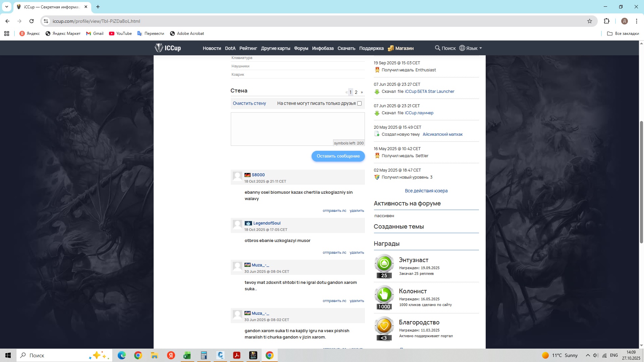
Task: Open the Adobe Acrobat taskbar icon
Action: click(x=237, y=355)
